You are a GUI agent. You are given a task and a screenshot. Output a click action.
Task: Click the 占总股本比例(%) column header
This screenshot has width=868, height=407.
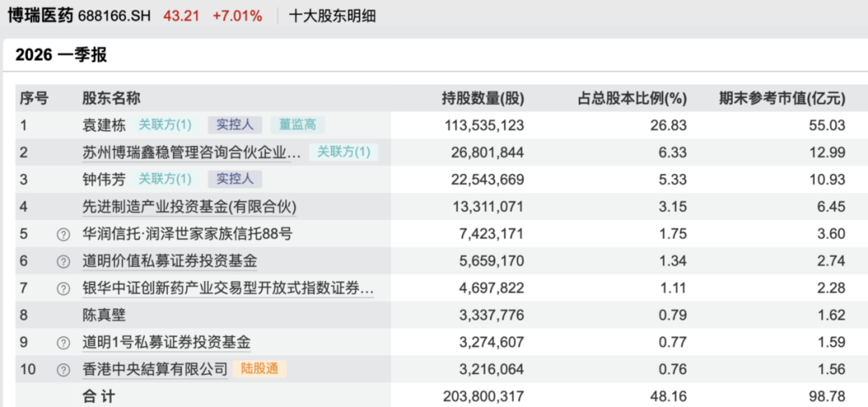click(x=633, y=99)
